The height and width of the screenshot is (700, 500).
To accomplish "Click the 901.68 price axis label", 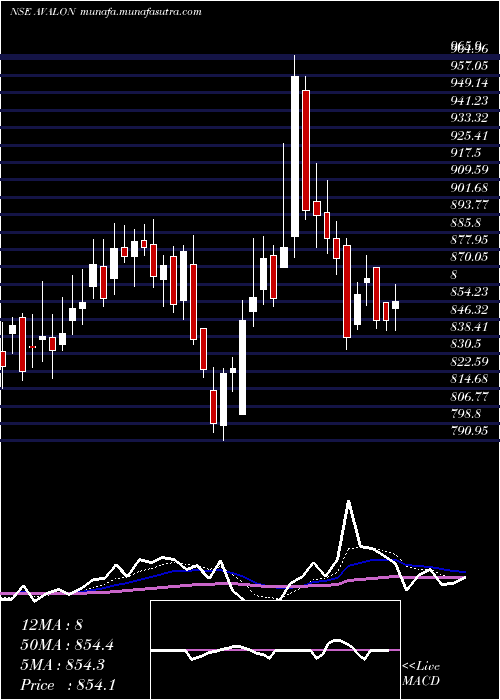I will 470,188.
